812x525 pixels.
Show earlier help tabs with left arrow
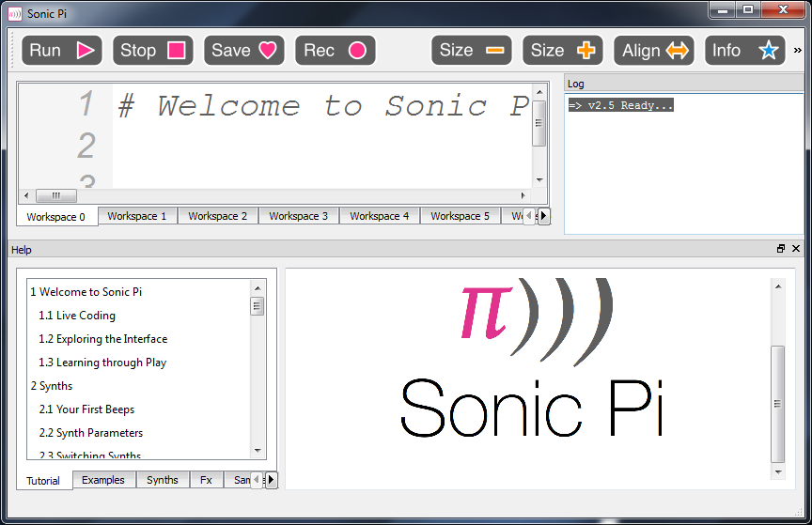point(257,480)
